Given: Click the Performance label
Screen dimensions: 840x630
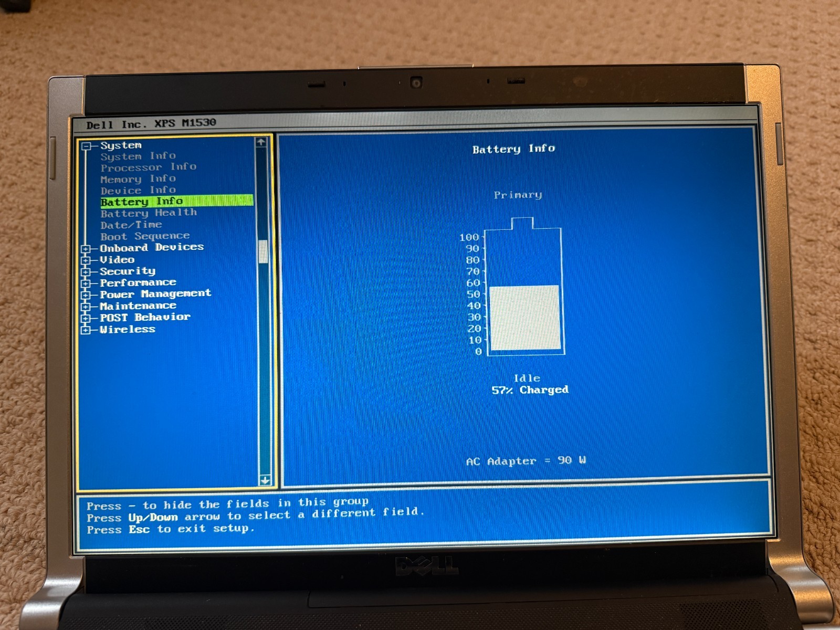Looking at the screenshot, I should [138, 282].
